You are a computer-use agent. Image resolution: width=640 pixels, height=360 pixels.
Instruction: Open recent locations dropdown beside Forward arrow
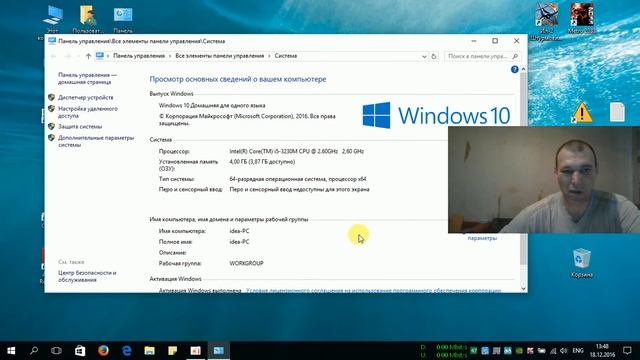78,56
